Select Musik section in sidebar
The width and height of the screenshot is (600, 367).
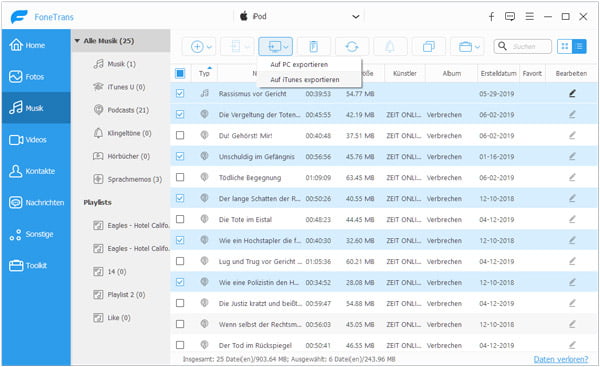36,108
